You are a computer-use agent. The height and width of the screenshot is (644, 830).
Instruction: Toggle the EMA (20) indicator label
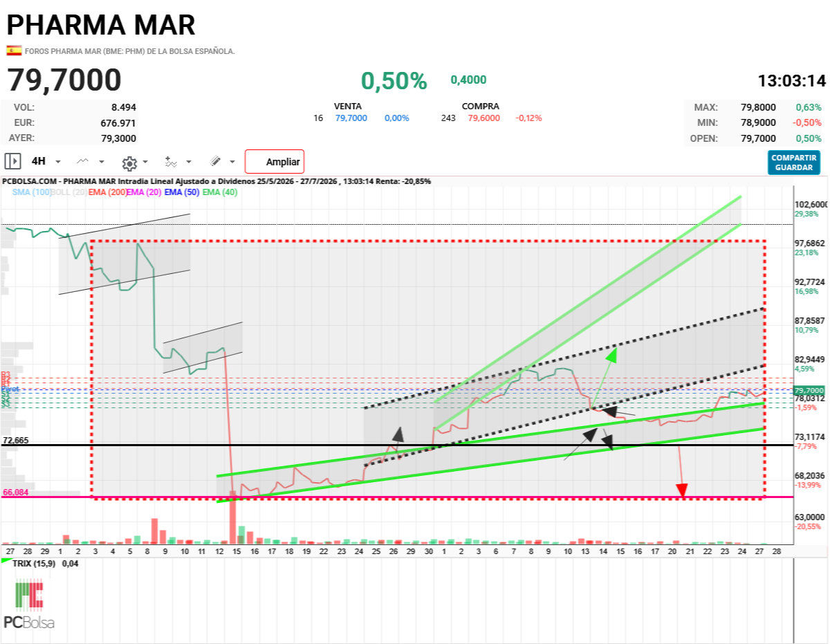tap(145, 192)
